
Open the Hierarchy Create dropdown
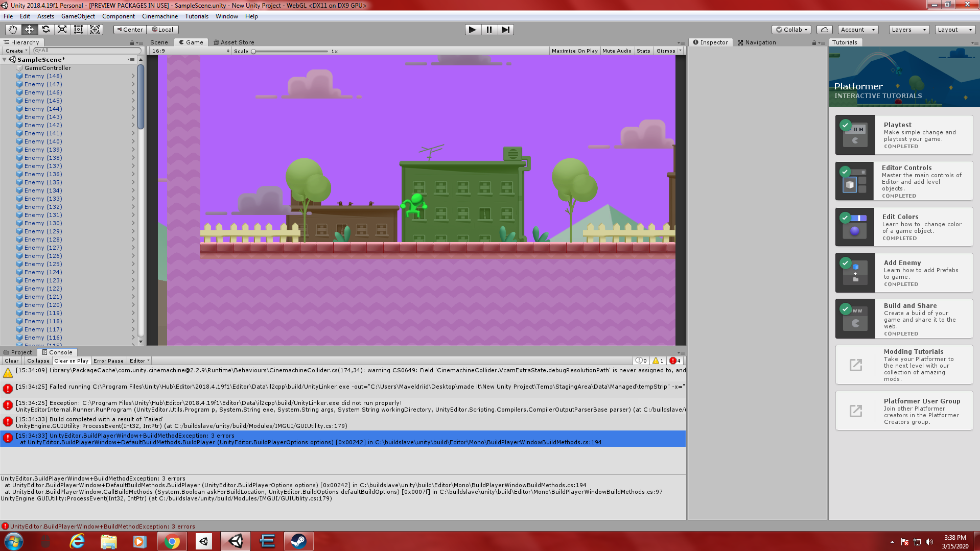[16, 51]
